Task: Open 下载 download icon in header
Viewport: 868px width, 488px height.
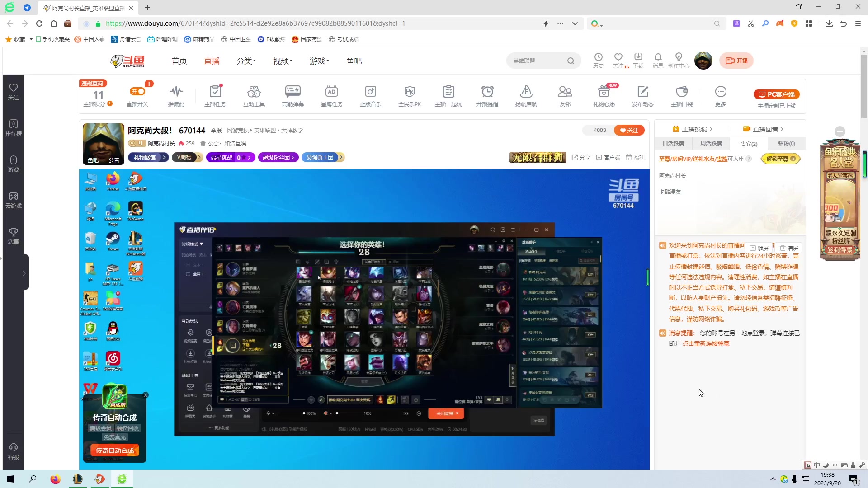Action: point(638,57)
